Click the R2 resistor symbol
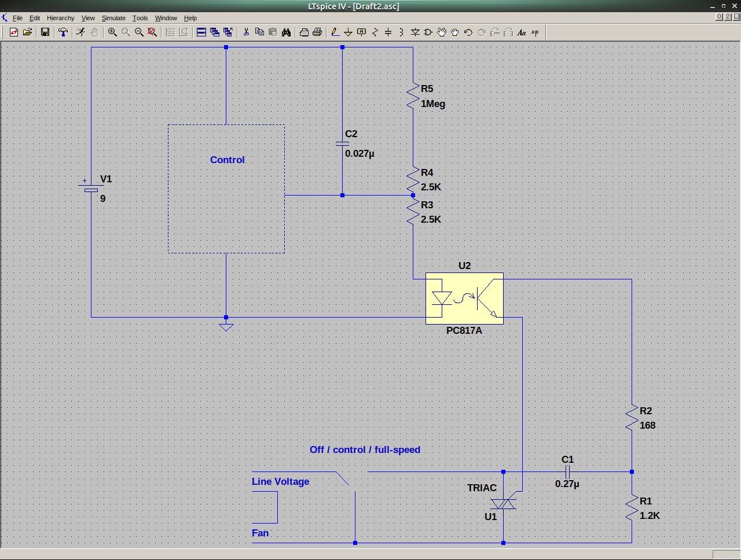The image size is (741, 560). [632, 418]
